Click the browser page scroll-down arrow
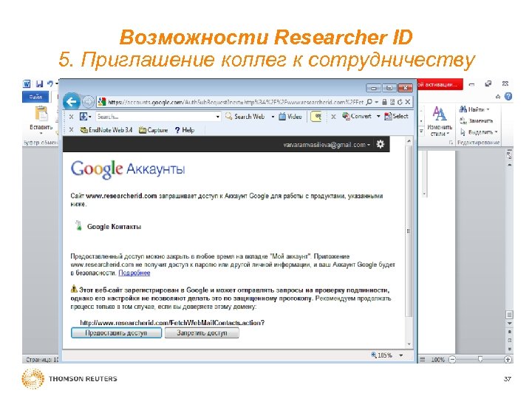The width and height of the screenshot is (532, 399). tap(409, 344)
